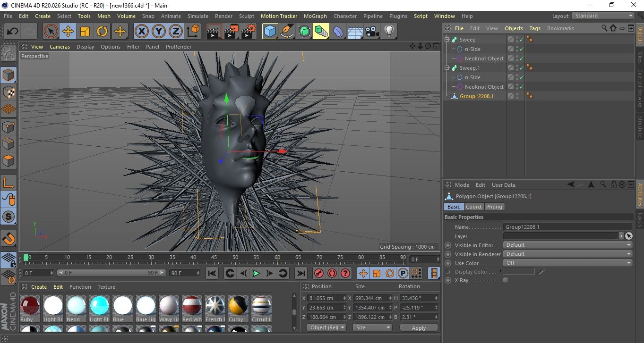
Task: Add a Camera object
Action: [x=372, y=32]
